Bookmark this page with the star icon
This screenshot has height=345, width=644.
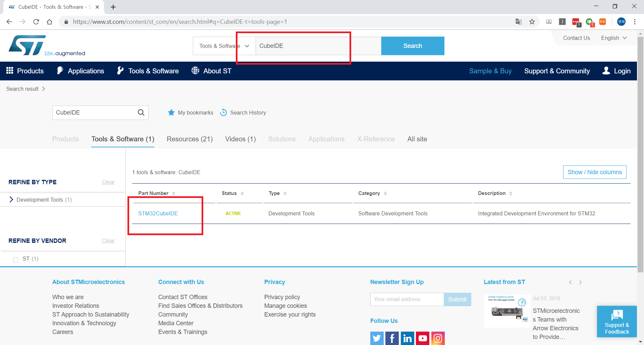tap(532, 22)
